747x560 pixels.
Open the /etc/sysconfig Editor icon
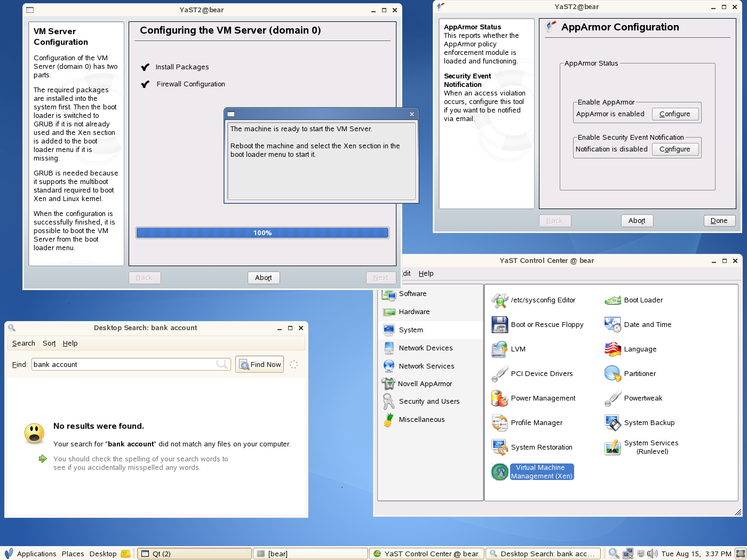499,300
